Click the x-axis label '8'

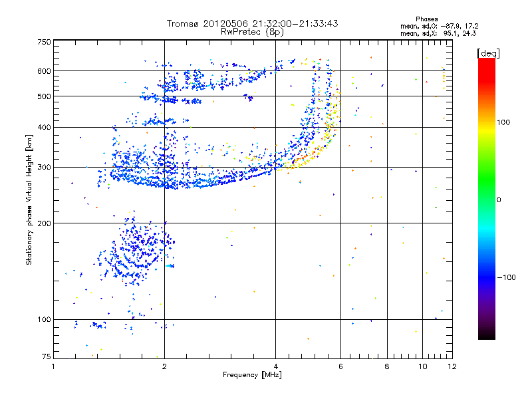pos(387,366)
